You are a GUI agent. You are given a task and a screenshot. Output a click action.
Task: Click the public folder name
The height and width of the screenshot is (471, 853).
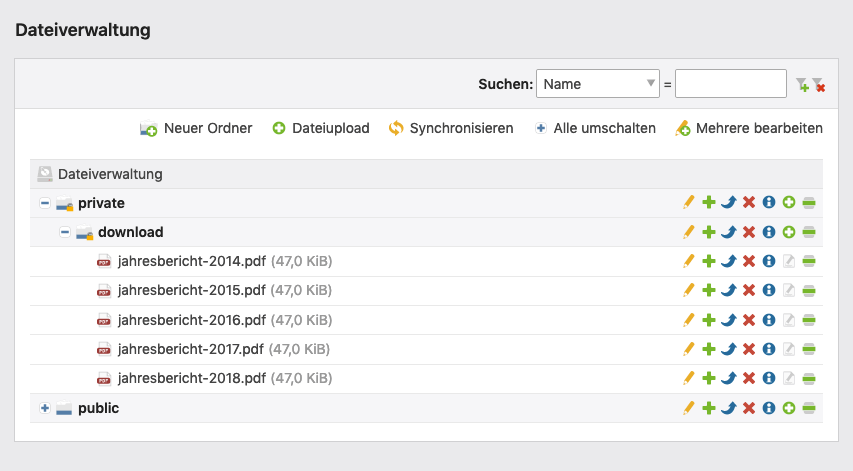[x=98, y=408]
